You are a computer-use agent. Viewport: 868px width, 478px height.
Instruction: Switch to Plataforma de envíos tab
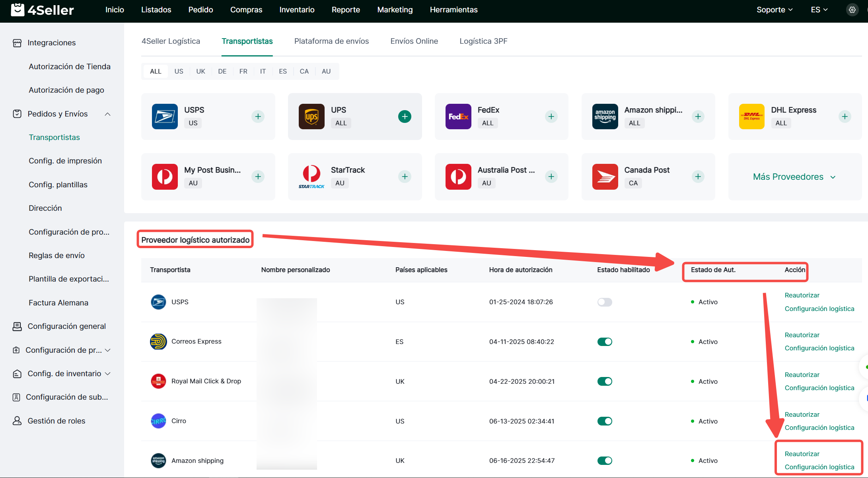(331, 41)
